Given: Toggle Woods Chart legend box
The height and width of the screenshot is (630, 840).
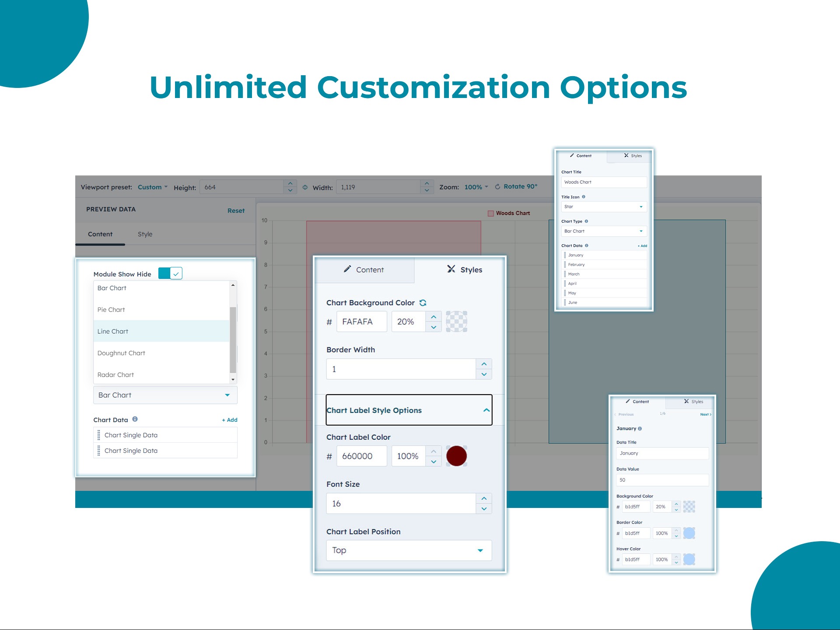Looking at the screenshot, I should pyautogui.click(x=490, y=213).
